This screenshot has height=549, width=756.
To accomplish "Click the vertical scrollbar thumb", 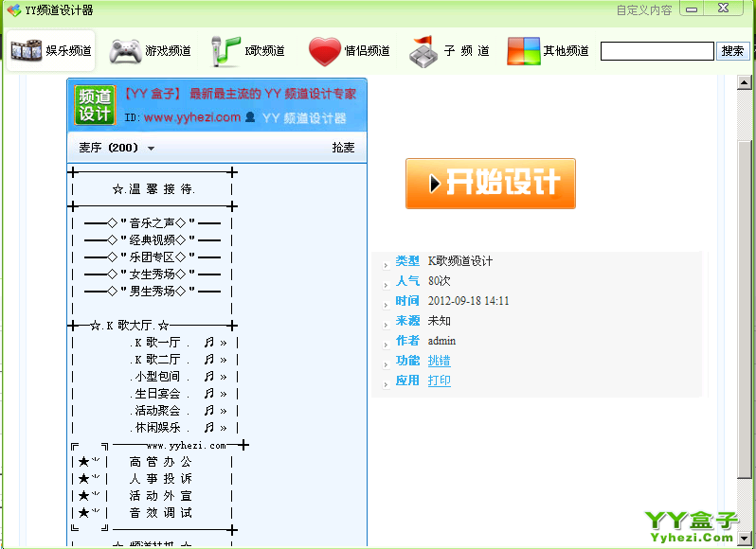I will (744, 310).
